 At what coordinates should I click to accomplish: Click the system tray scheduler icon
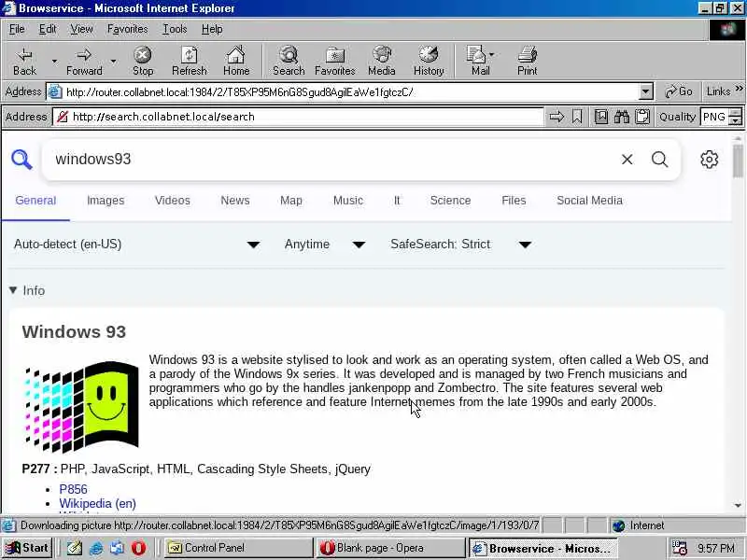(680, 548)
